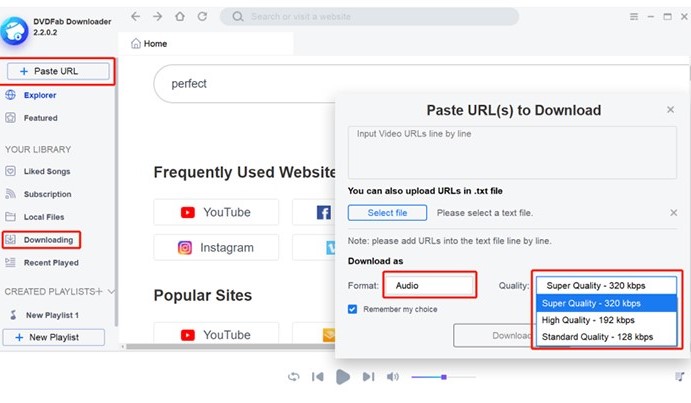Screen dimensions: 691x403
Task: Click the Local Files folder icon
Action: coord(11,216)
